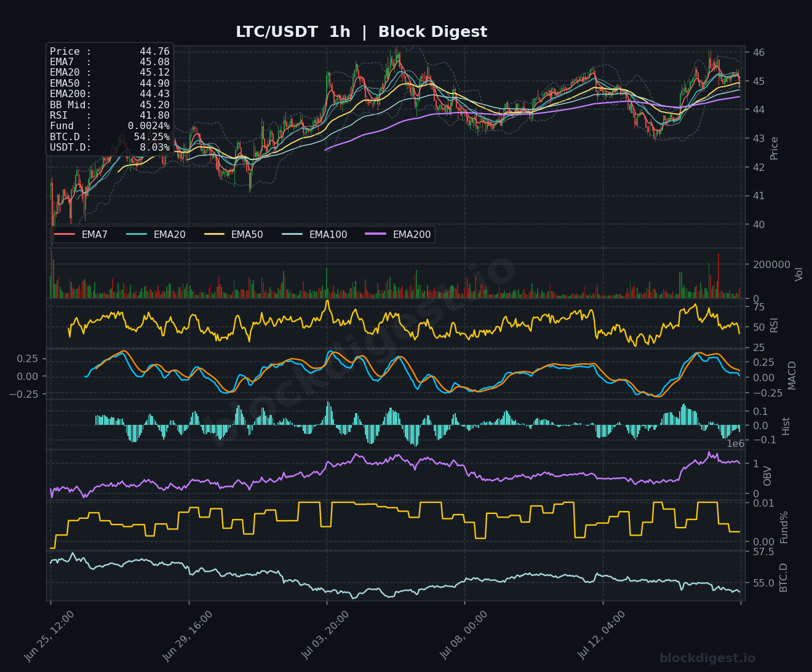Click the Price axis label
The height and width of the screenshot is (672, 812).
(x=774, y=148)
